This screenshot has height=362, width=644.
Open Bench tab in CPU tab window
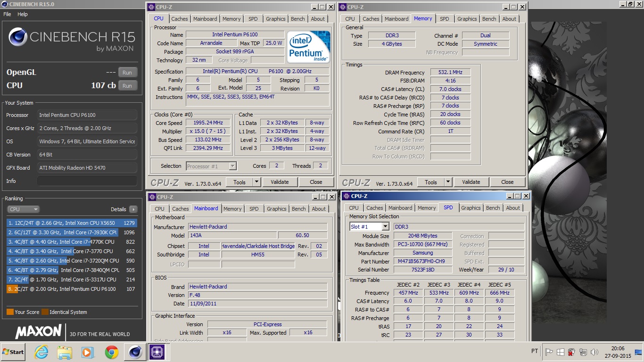pyautogui.click(x=297, y=19)
